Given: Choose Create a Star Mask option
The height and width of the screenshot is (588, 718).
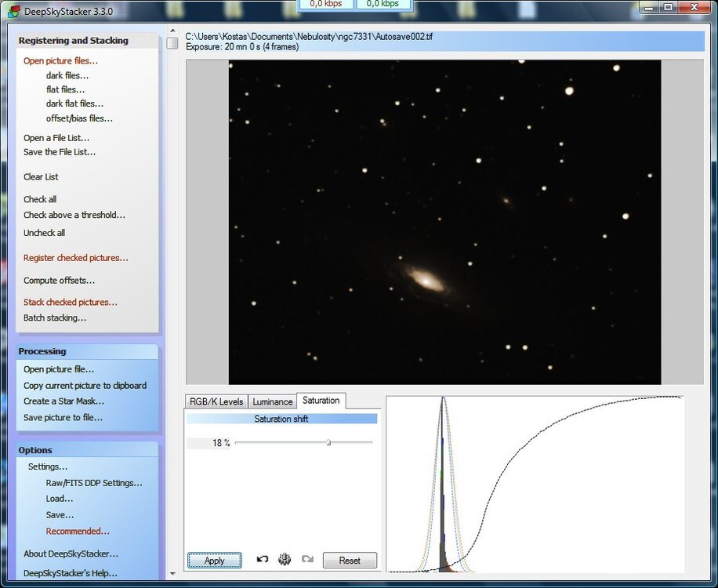Looking at the screenshot, I should [x=63, y=401].
